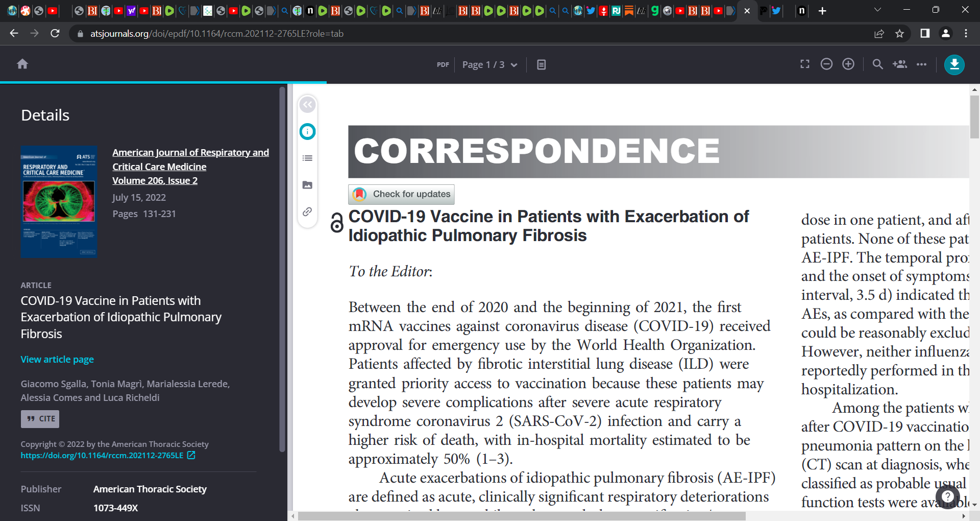This screenshot has width=980, height=521.
Task: Toggle the browser side panel
Action: pos(925,33)
